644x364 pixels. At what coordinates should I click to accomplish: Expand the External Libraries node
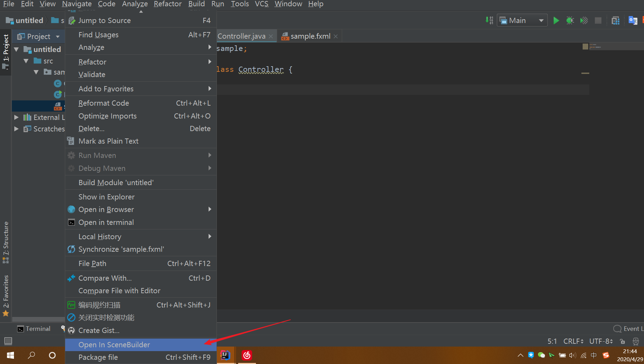(x=16, y=117)
